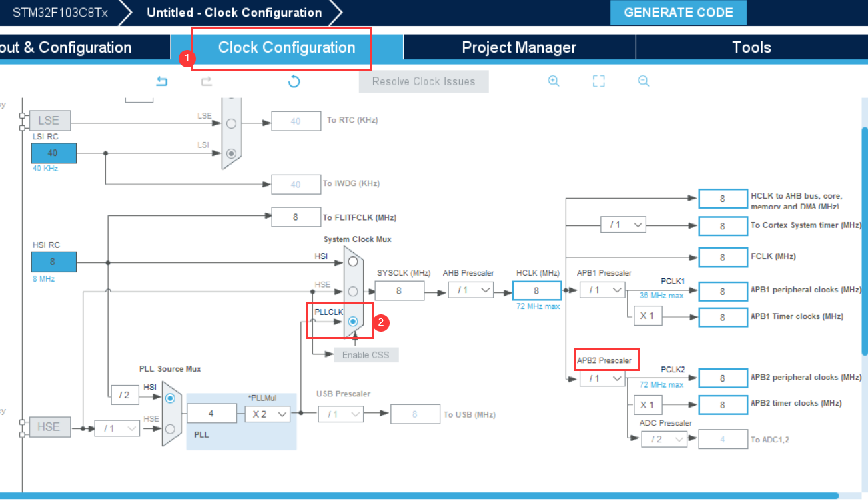Click the To Cortex System timer value box
The height and width of the screenshot is (503, 868).
pos(723,226)
